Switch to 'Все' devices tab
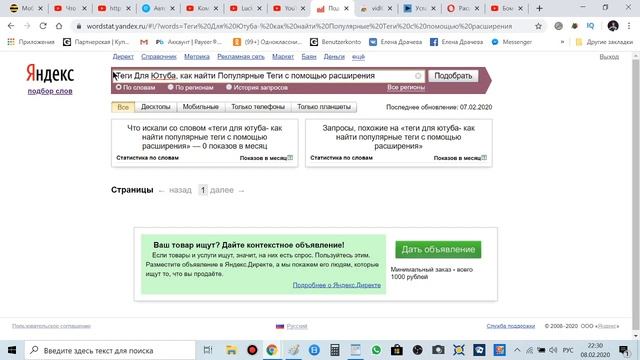 [x=123, y=107]
